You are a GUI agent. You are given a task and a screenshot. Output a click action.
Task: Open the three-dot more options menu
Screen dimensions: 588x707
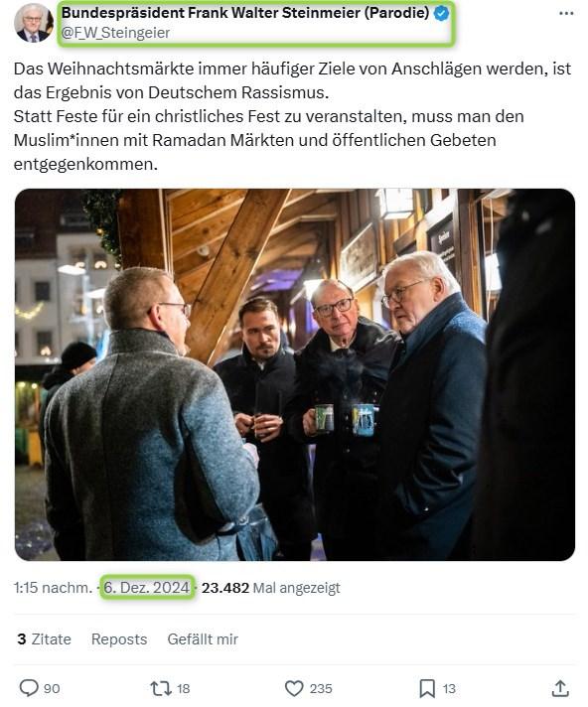(566, 14)
